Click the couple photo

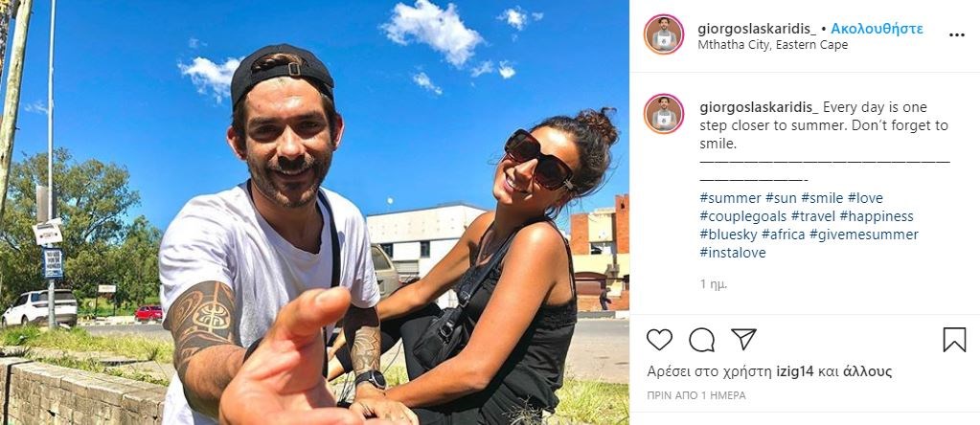(x=314, y=212)
